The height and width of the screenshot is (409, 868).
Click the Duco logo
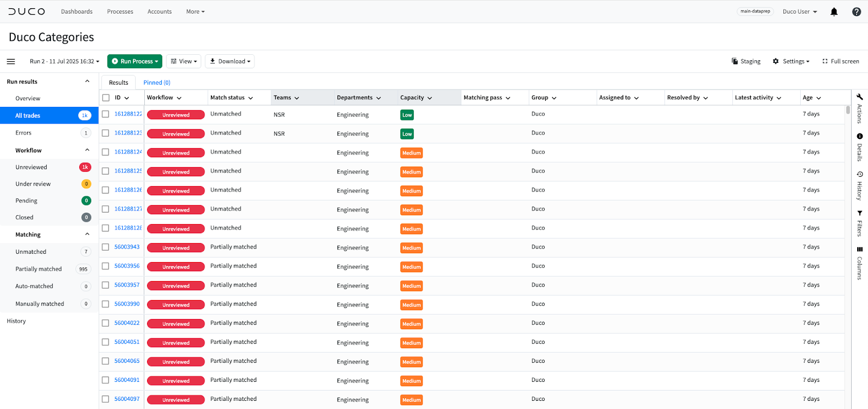pyautogui.click(x=27, y=11)
